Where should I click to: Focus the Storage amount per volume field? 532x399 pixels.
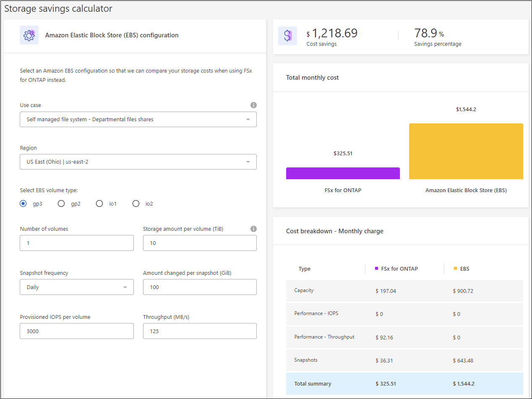(200, 243)
